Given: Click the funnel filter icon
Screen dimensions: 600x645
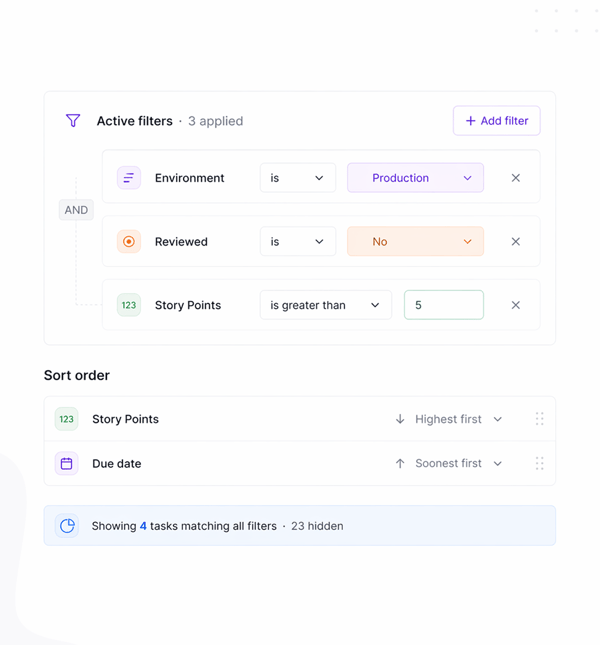Looking at the screenshot, I should [73, 121].
